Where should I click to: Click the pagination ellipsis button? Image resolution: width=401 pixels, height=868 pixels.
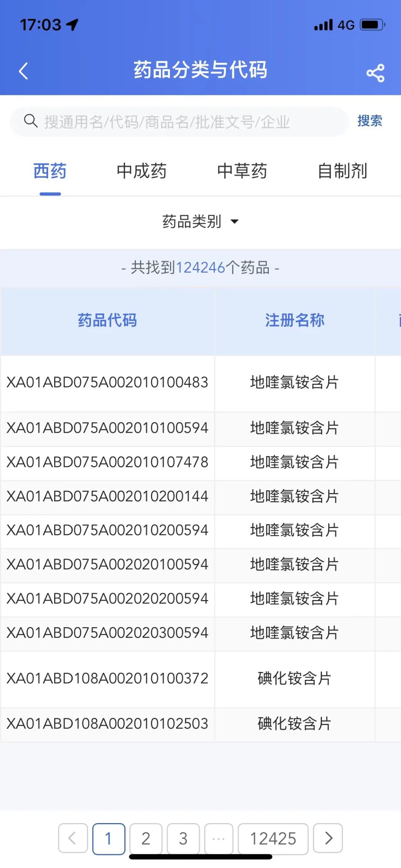219,839
